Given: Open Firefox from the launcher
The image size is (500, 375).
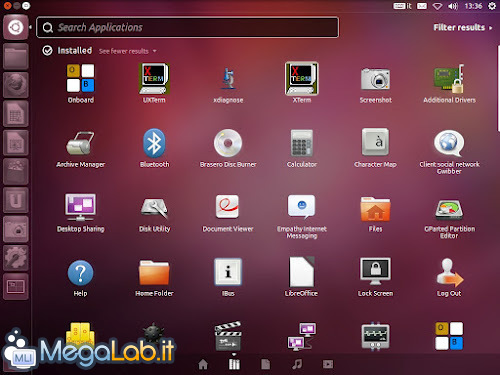Looking at the screenshot, I should tap(16, 85).
